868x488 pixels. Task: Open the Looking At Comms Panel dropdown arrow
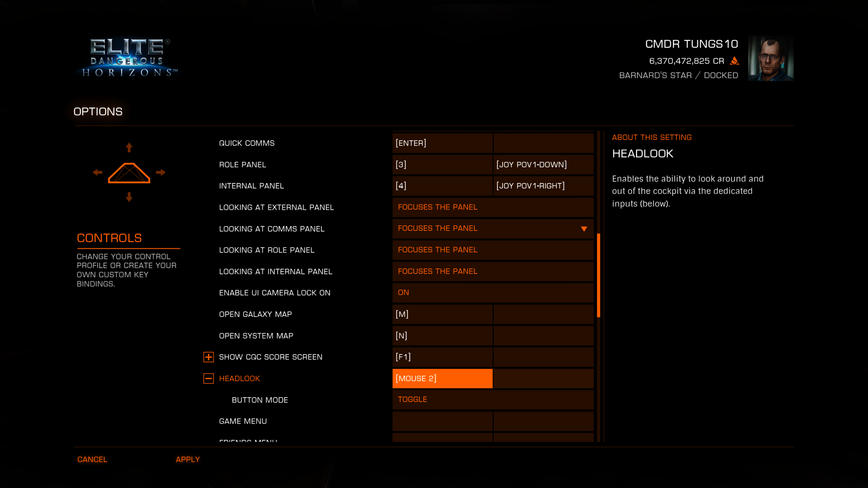point(584,229)
